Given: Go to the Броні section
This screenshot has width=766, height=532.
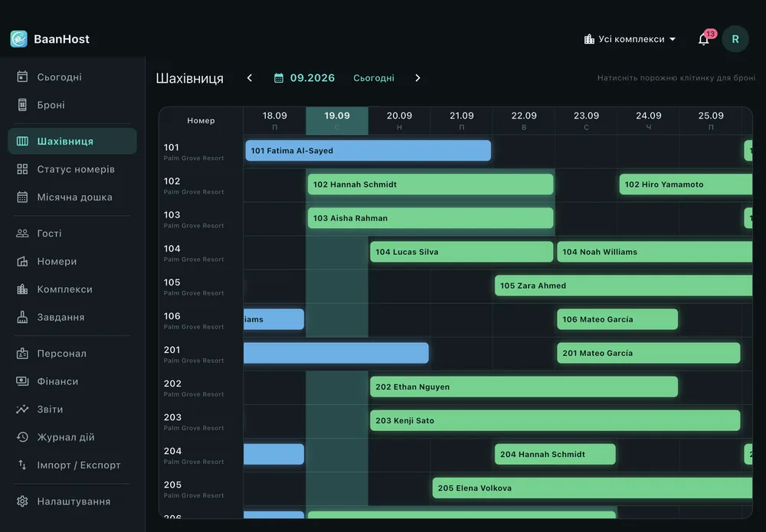Looking at the screenshot, I should 72,105.
